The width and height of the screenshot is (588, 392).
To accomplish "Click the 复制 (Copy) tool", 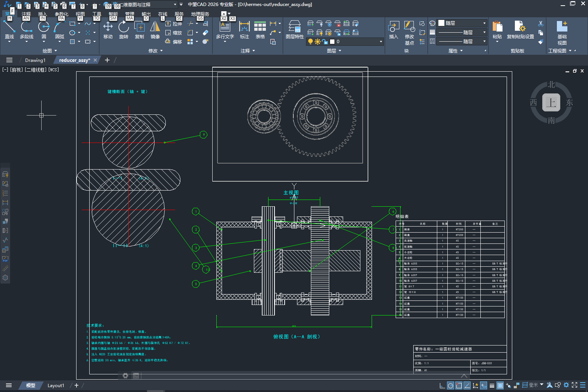I will click(139, 30).
